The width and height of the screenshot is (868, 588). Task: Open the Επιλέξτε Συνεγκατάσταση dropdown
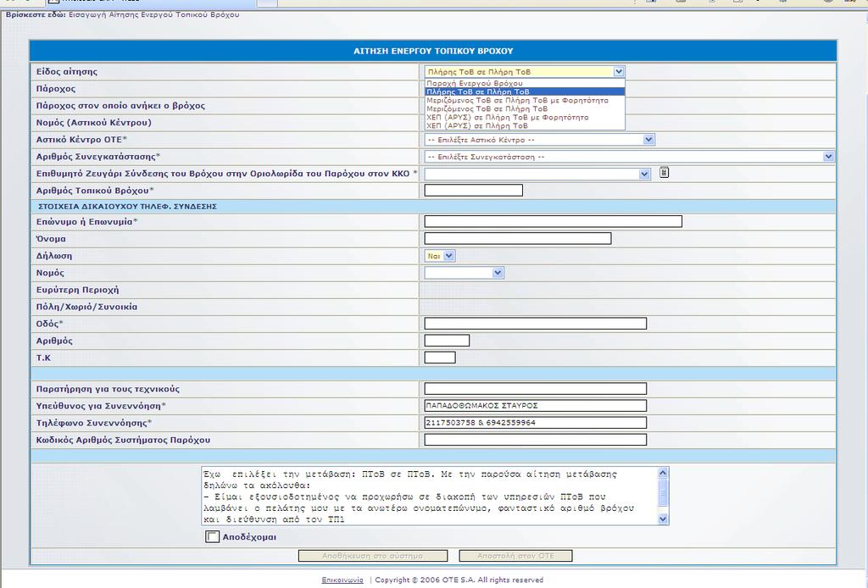[x=827, y=157]
